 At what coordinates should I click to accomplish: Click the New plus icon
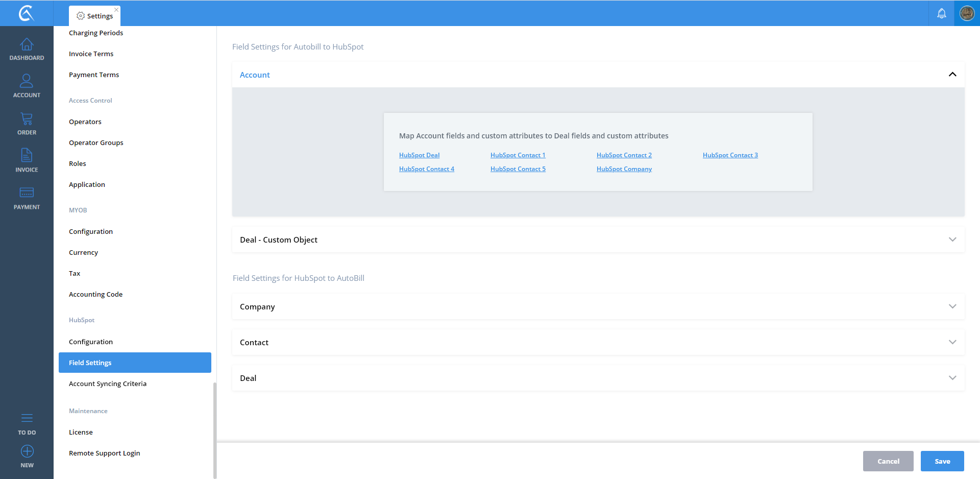[x=27, y=451]
